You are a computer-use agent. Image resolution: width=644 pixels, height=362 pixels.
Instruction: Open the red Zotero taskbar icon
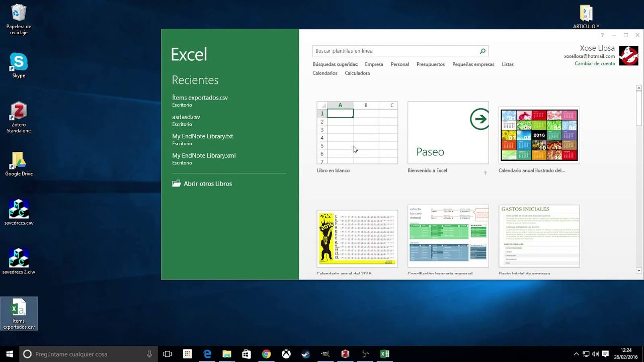tap(345, 354)
